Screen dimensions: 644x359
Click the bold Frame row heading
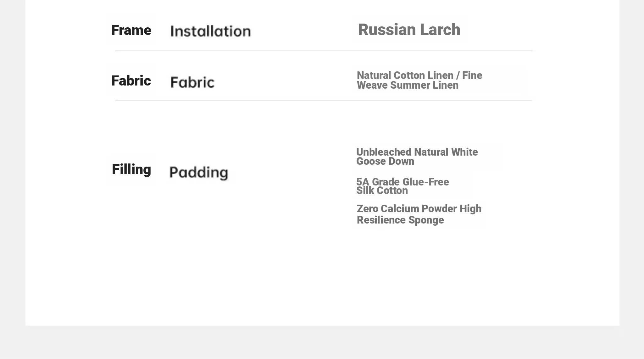131,30
